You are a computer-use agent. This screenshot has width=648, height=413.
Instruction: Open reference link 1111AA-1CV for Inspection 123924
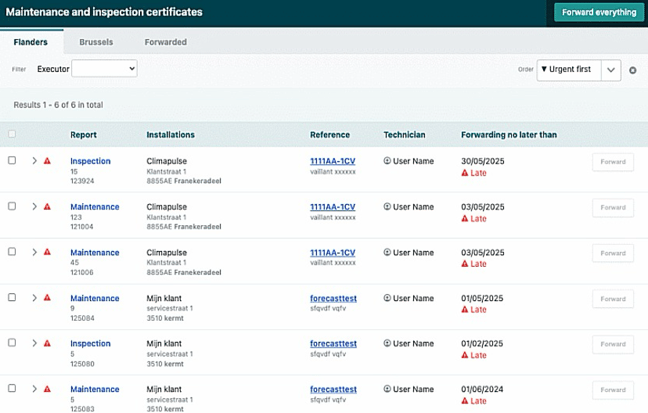coord(332,161)
